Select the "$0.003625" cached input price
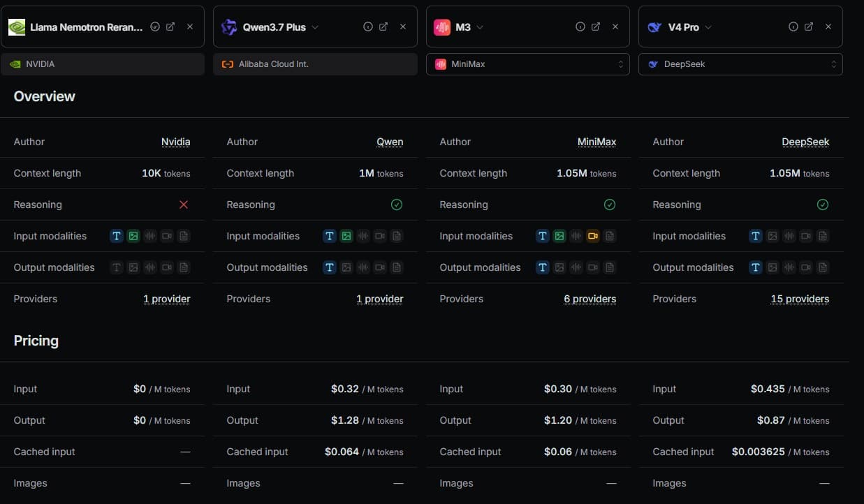This screenshot has height=504, width=864. tap(759, 452)
